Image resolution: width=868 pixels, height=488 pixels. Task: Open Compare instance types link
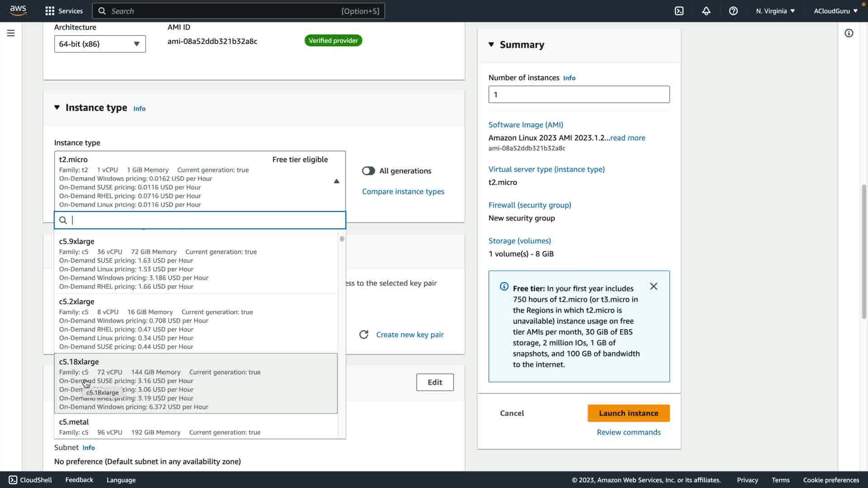coord(403,192)
